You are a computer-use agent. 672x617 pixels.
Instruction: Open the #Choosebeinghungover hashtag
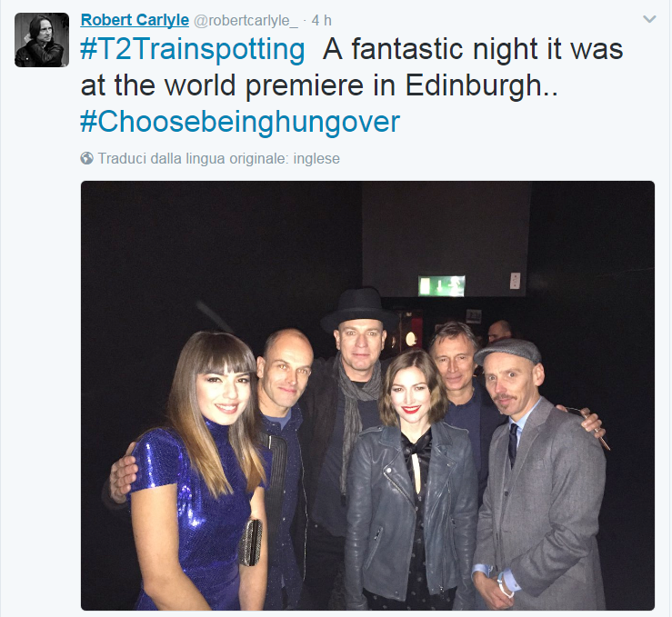240,122
